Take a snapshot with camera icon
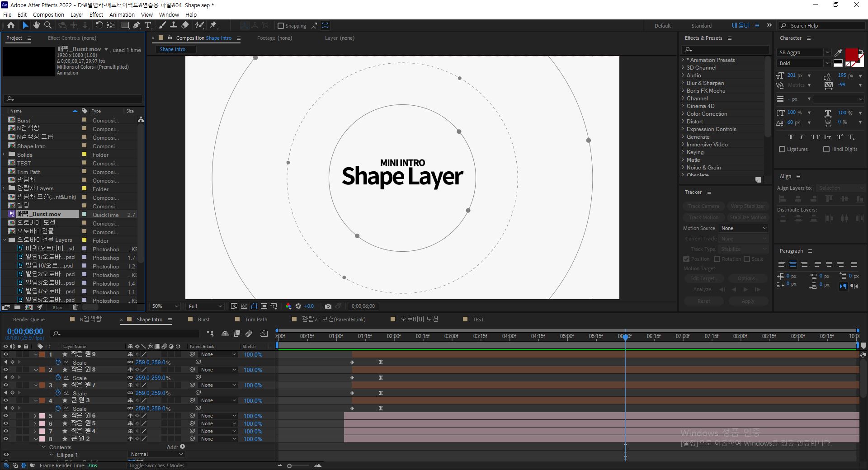Screen dimensions: 868x470 (328, 306)
